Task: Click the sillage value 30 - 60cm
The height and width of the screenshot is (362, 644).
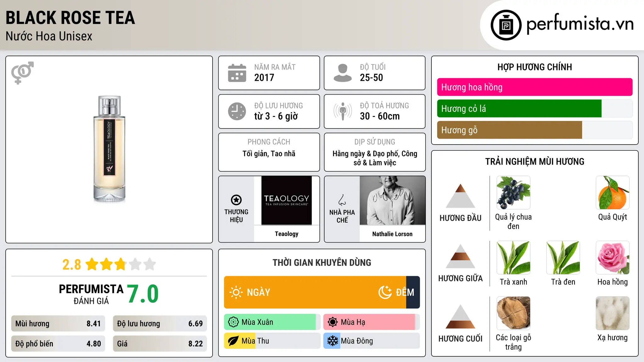Action: pos(380,116)
